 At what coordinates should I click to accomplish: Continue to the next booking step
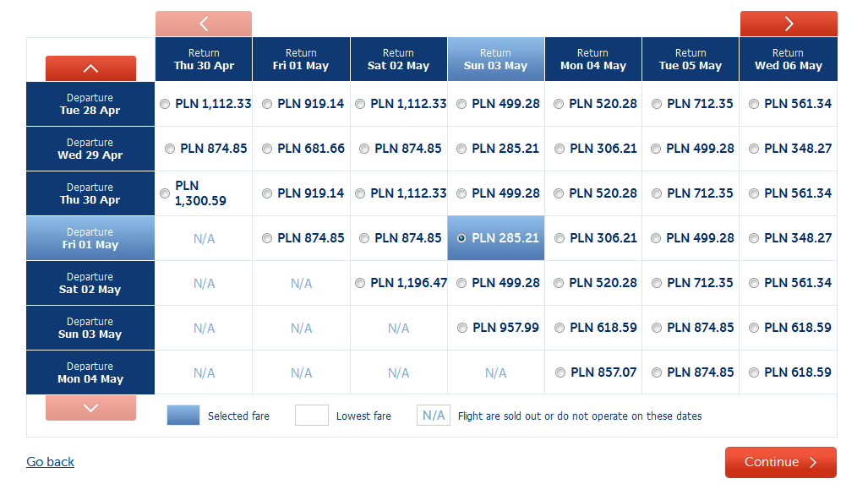(781, 462)
